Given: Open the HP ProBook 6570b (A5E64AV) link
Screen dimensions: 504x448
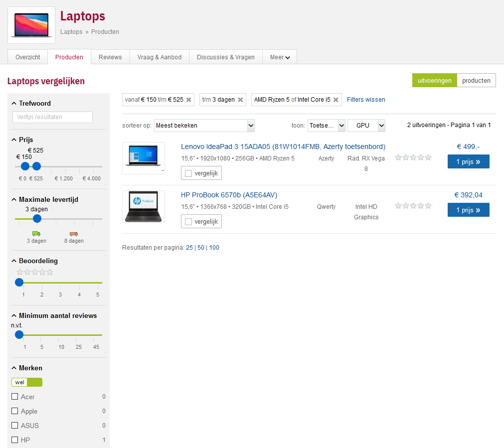Looking at the screenshot, I should click(x=229, y=195).
